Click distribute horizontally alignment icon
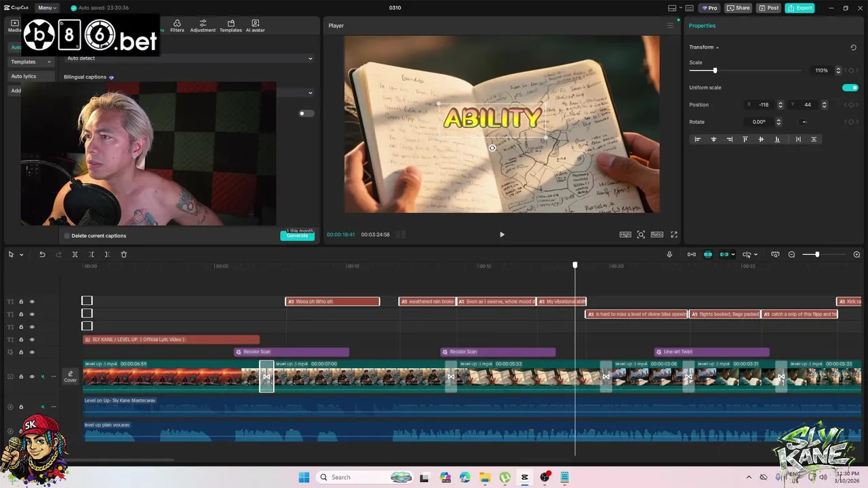The width and height of the screenshot is (868, 488). click(x=798, y=139)
